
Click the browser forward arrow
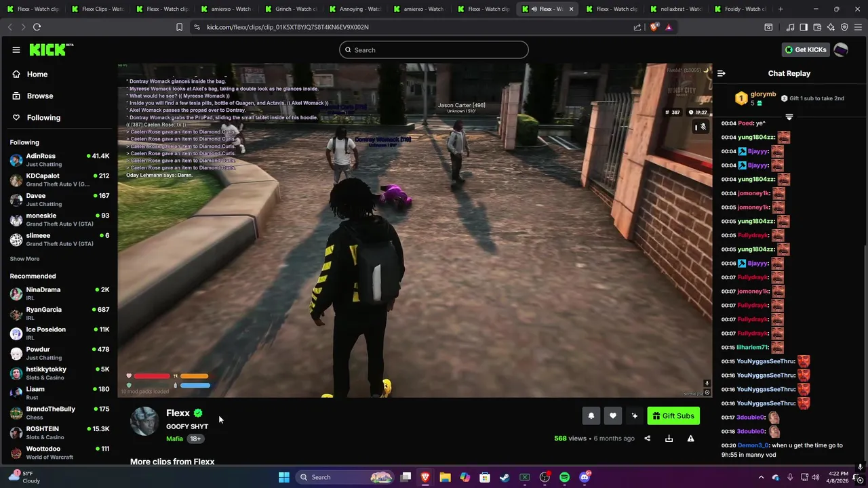[22, 27]
